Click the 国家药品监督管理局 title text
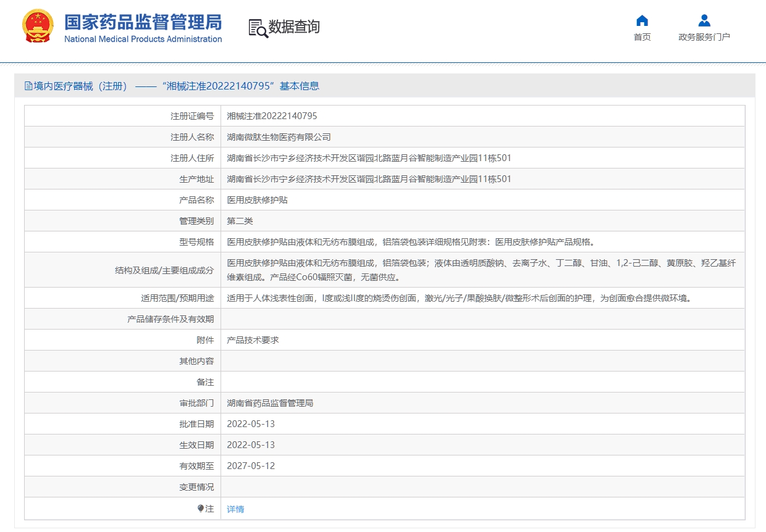 [143, 22]
